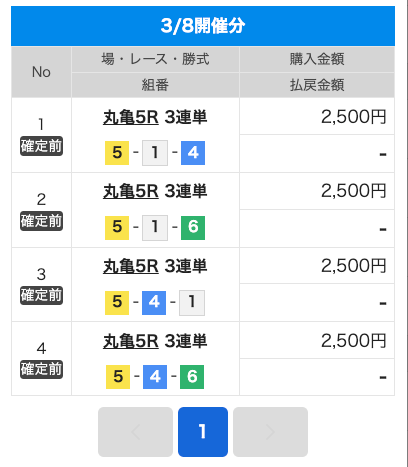Click the green 6 boat number in row 4
Image resolution: width=408 pixels, height=467 pixels.
tap(192, 377)
